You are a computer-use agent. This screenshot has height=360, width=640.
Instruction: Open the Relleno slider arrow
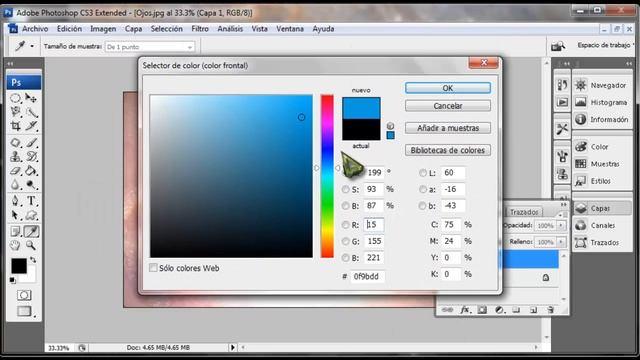point(561,242)
